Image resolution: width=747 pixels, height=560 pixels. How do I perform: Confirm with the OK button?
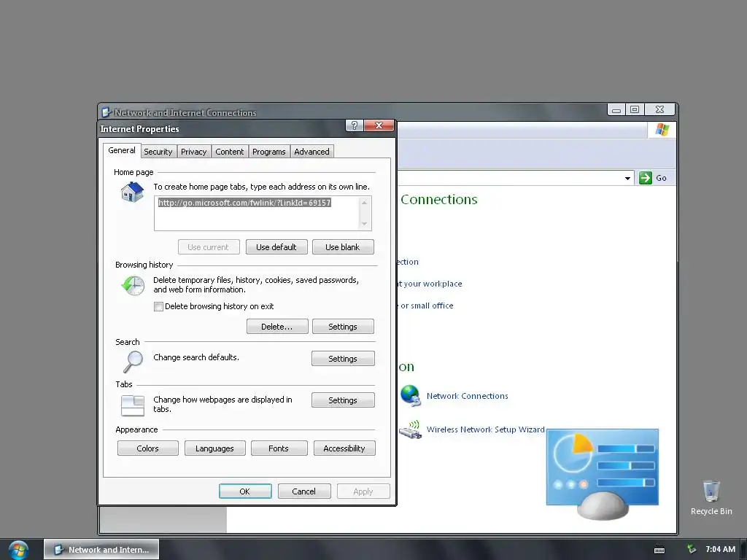(245, 491)
